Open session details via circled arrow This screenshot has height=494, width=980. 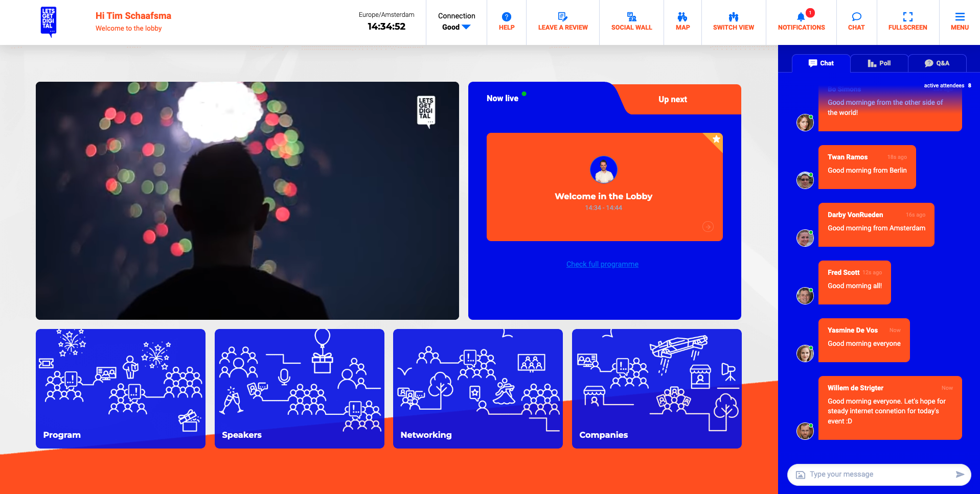[708, 227]
